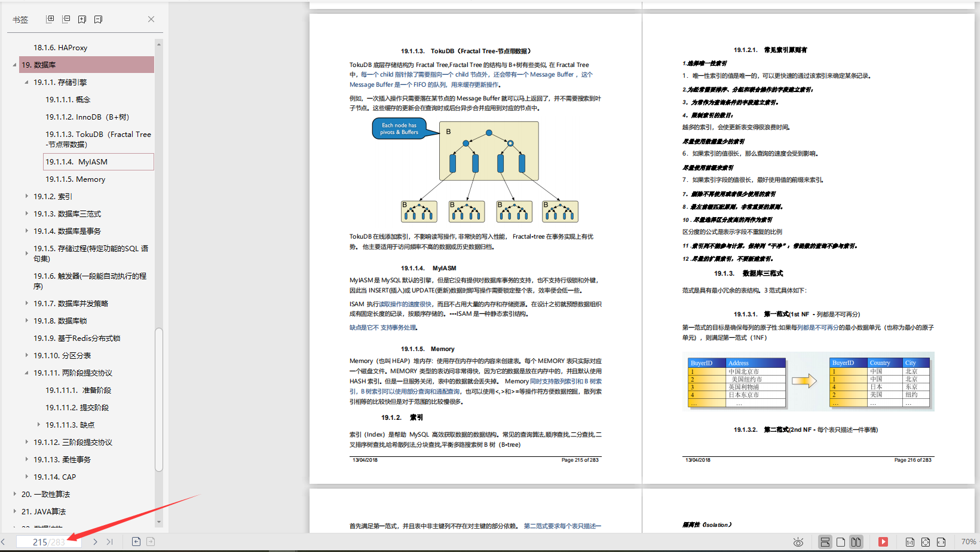Collapse the 19.1.11. 两阶段提交协议 node
The image size is (980, 552).
[26, 373]
